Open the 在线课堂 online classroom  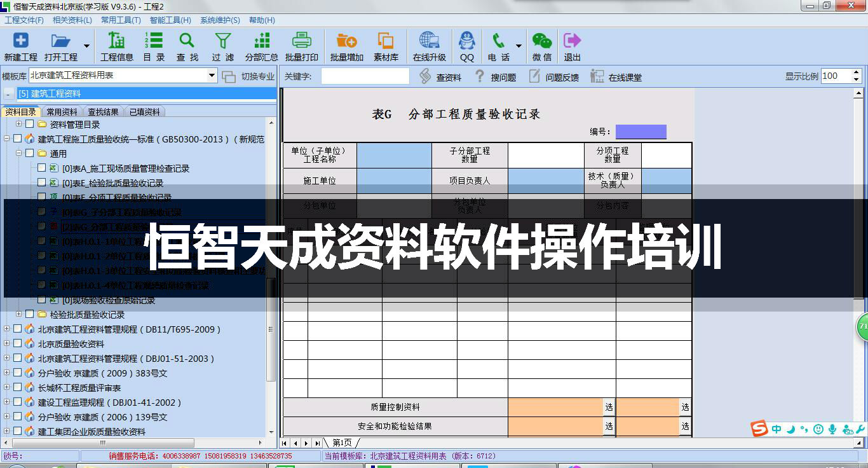[x=616, y=76]
